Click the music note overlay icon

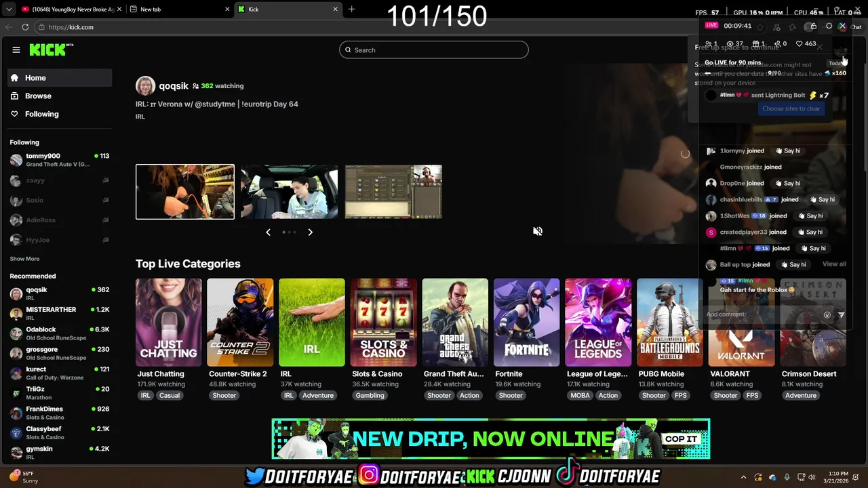(776, 26)
